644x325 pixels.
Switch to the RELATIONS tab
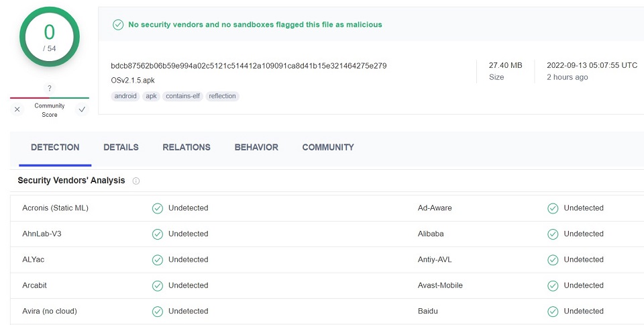186,147
